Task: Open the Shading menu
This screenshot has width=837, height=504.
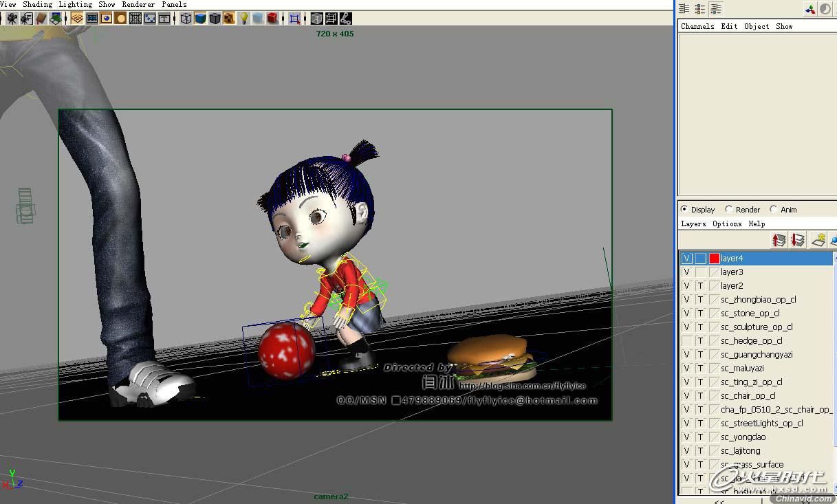Action: tap(37, 4)
